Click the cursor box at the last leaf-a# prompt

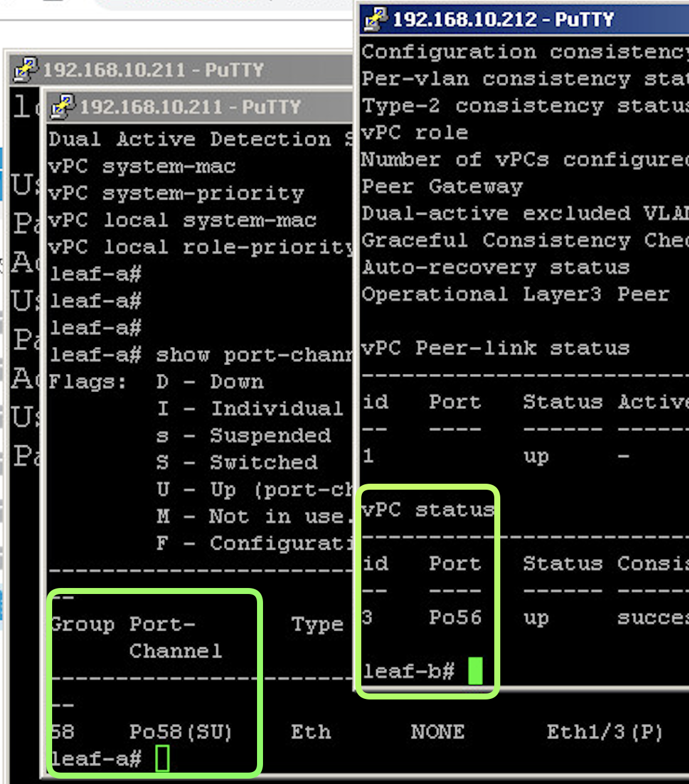(x=162, y=758)
